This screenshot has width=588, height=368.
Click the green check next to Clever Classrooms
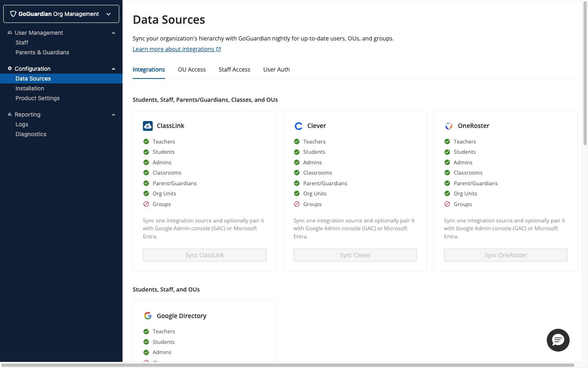(x=297, y=173)
